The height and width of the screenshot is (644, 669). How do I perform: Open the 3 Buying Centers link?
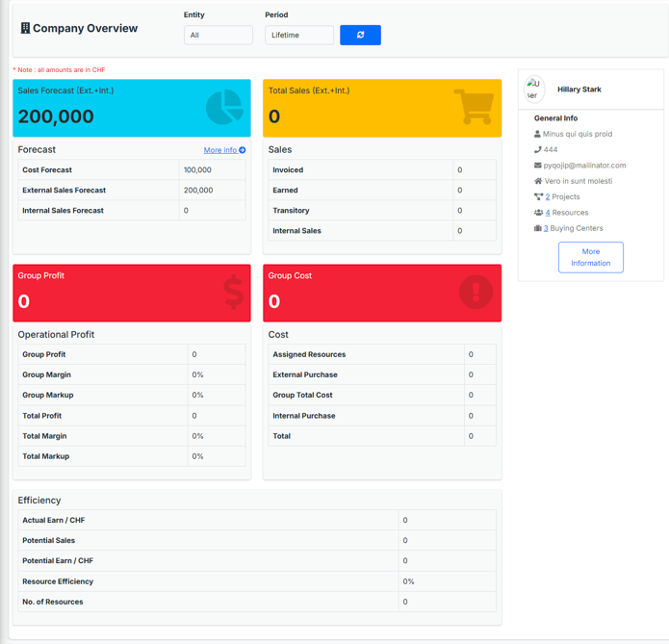pos(546,228)
